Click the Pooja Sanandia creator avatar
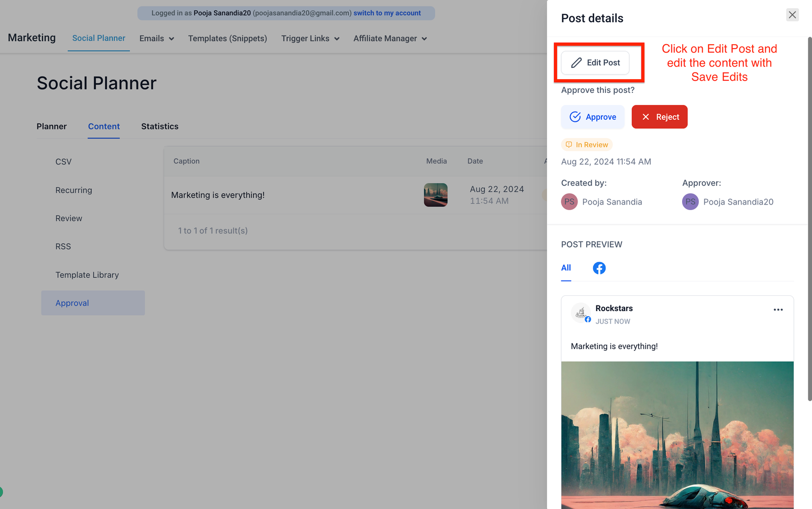 pyautogui.click(x=569, y=201)
